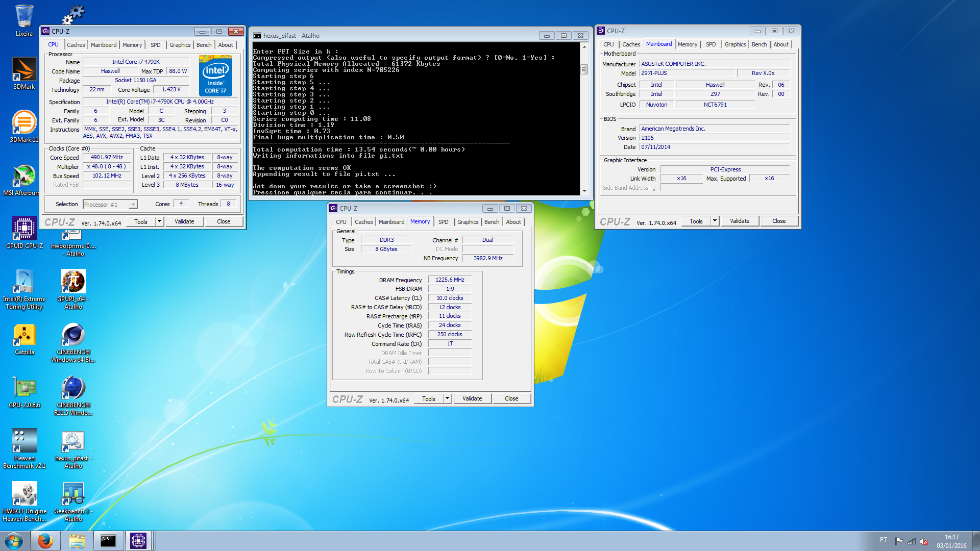Select CPU tab in Mainboard CPU-Z window
Image resolution: width=980 pixels, height=551 pixels.
(608, 44)
